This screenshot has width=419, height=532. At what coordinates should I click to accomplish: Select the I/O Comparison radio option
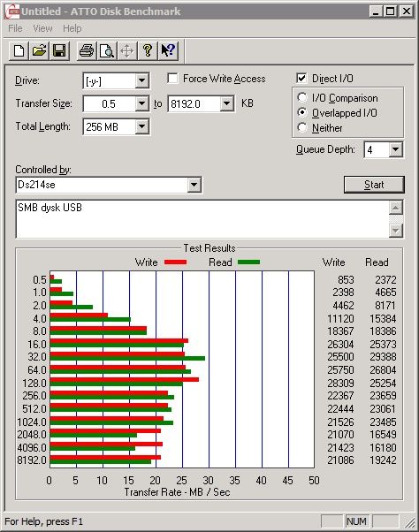tap(302, 98)
